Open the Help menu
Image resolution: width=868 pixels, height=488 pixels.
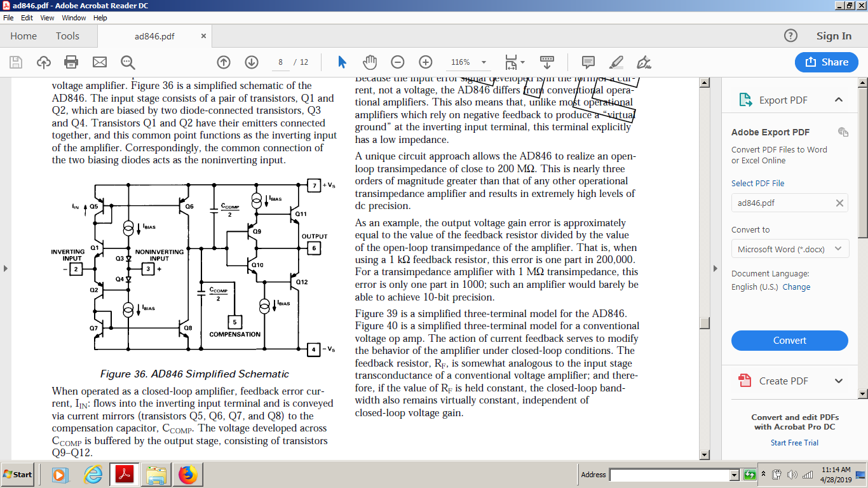tap(100, 18)
